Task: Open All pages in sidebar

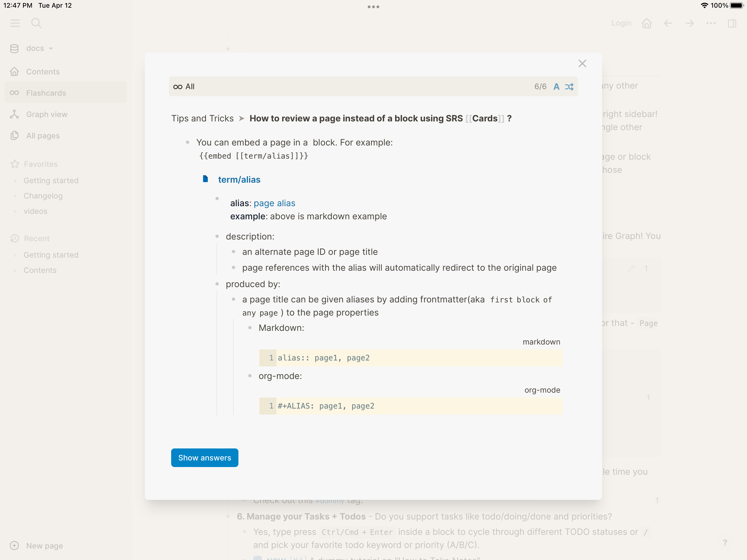Action: [x=43, y=135]
